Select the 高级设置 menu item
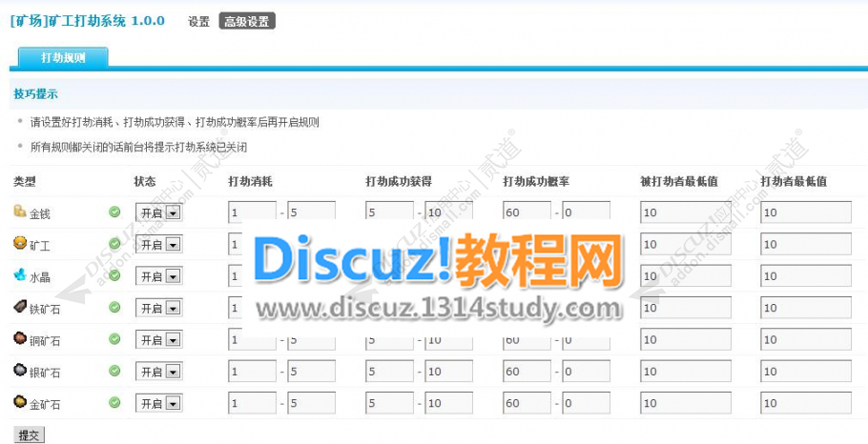 click(247, 22)
